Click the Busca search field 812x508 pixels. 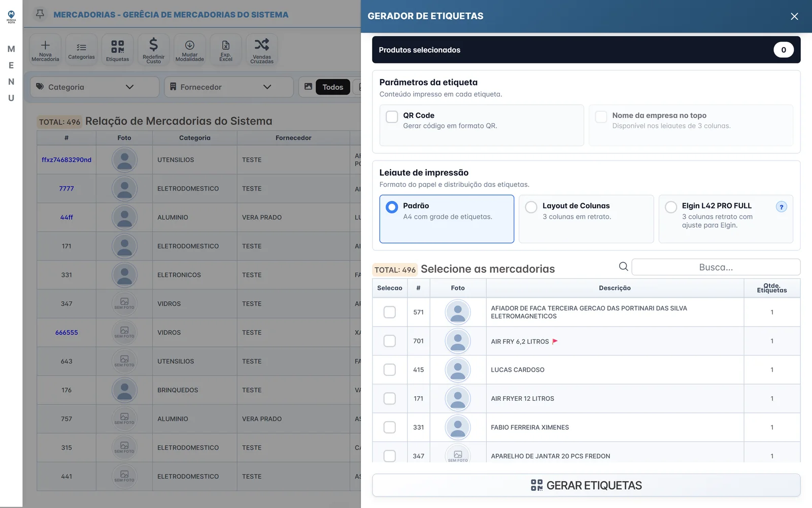click(716, 267)
